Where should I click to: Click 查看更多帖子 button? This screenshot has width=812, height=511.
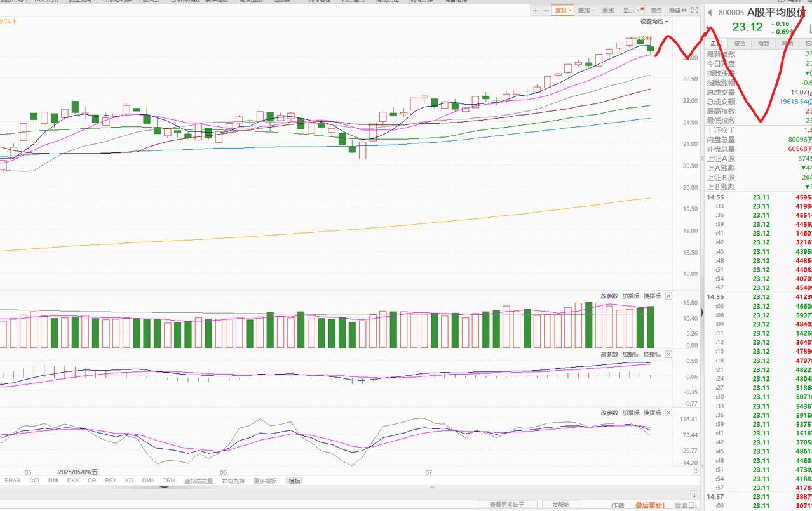pos(507,505)
